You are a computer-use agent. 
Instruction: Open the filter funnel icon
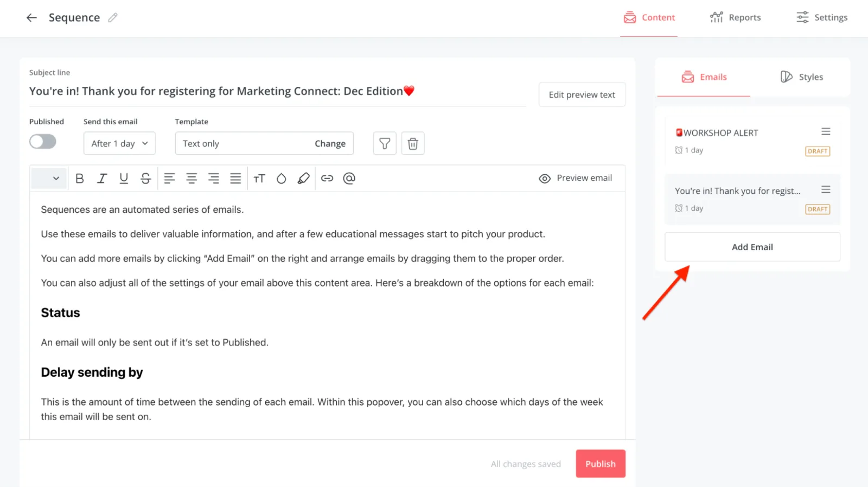click(x=385, y=144)
